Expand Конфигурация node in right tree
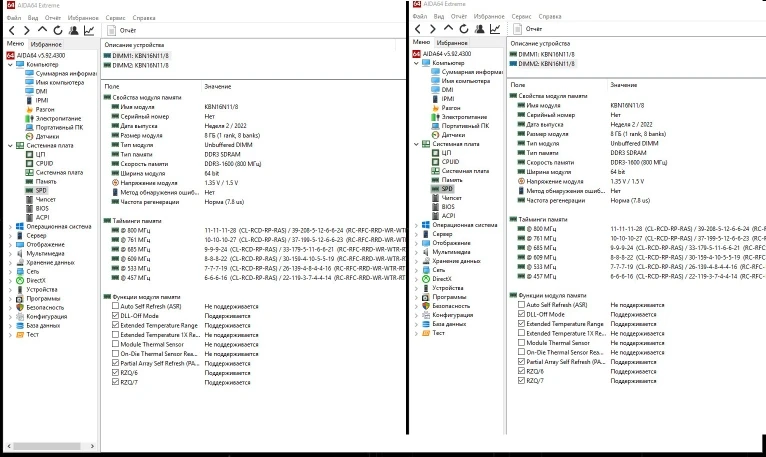The image size is (766, 457). (x=416, y=315)
